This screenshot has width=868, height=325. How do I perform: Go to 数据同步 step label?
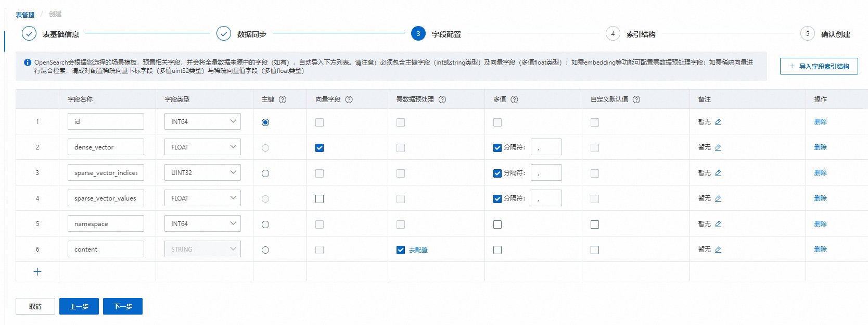tap(252, 34)
